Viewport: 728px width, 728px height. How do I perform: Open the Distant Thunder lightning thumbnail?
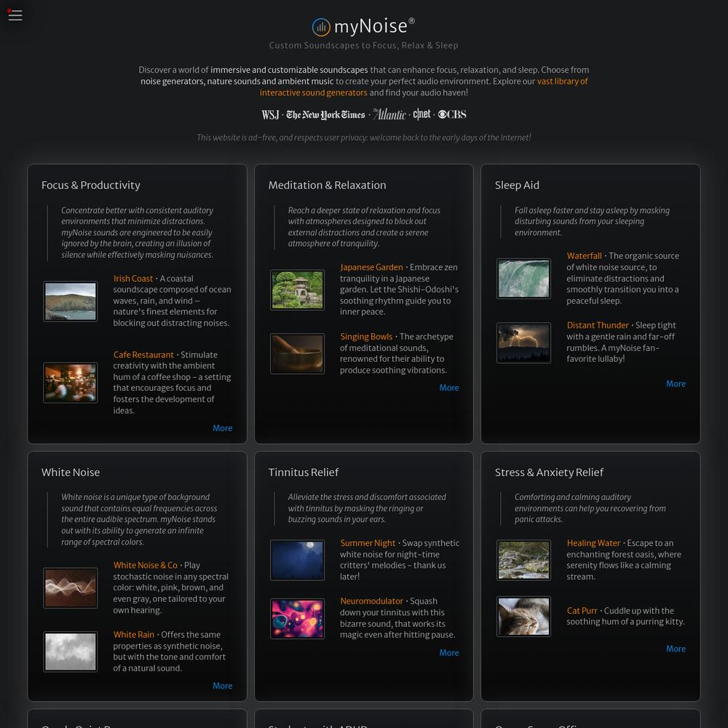pyautogui.click(x=523, y=343)
